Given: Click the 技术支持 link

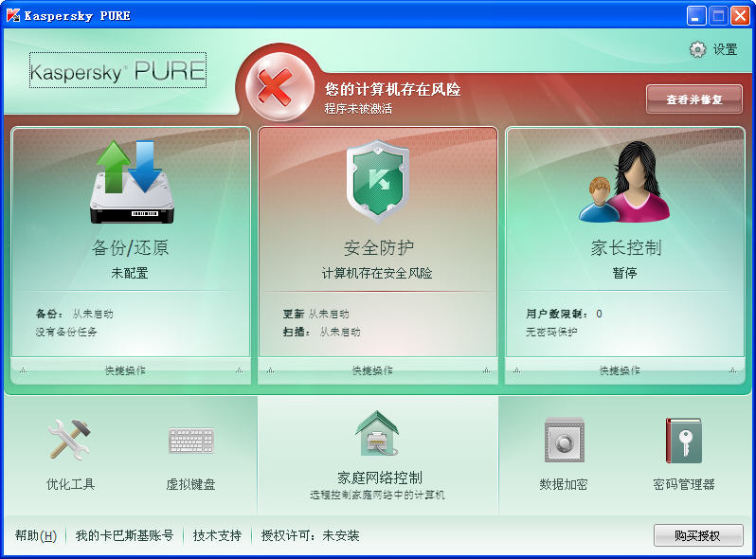Looking at the screenshot, I should click(217, 535).
